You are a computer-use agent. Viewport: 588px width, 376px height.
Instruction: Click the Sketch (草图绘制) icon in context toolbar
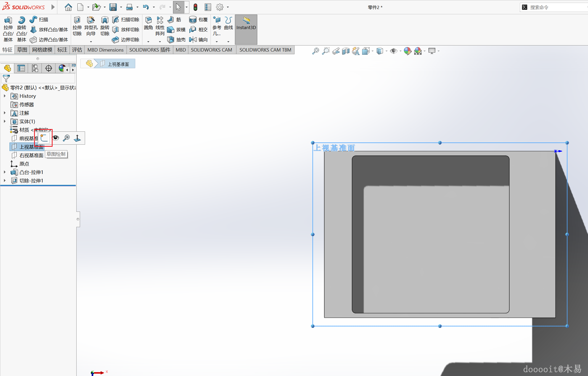44,138
